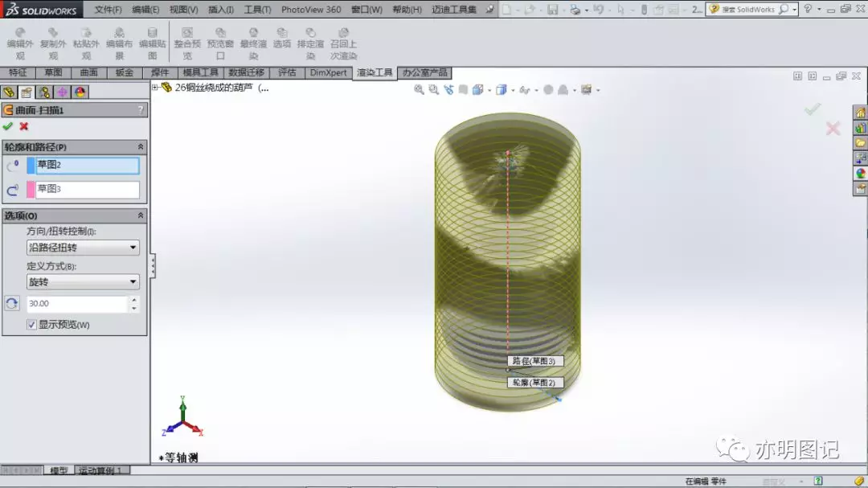Click the 搜索 SolidWorks search box
The width and height of the screenshot is (868, 488).
point(748,10)
